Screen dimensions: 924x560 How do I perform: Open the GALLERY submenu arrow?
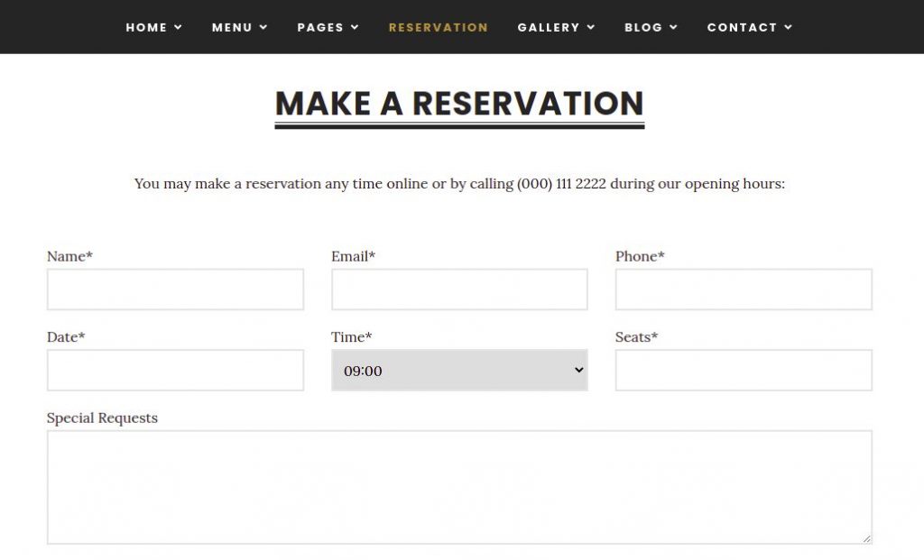coord(592,27)
